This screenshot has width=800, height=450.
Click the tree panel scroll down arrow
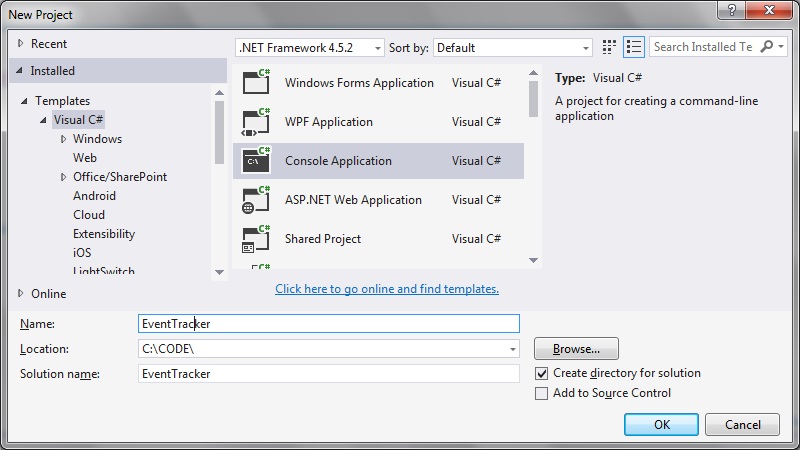tap(219, 272)
